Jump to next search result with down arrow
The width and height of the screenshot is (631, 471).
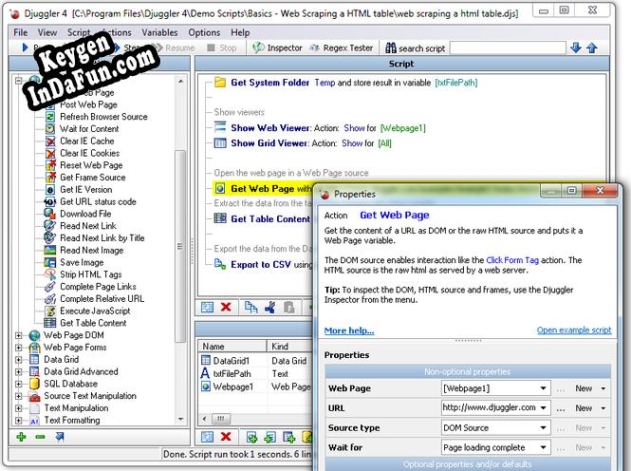coord(576,48)
